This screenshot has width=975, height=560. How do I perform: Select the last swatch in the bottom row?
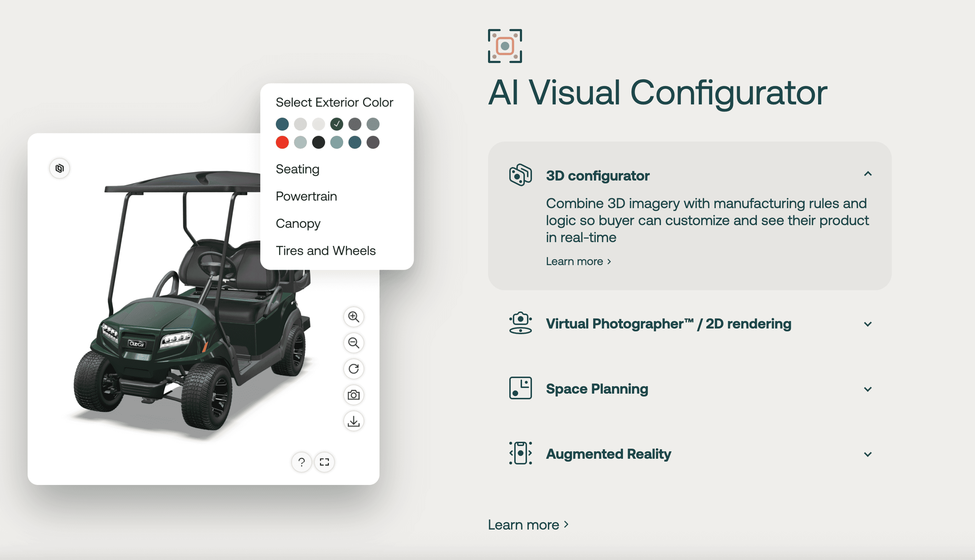[373, 142]
